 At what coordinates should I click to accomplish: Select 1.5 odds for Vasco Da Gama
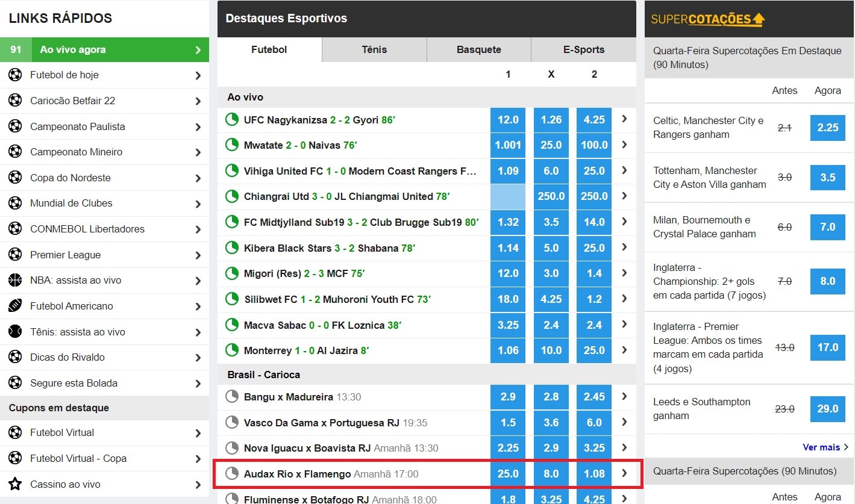click(x=508, y=423)
